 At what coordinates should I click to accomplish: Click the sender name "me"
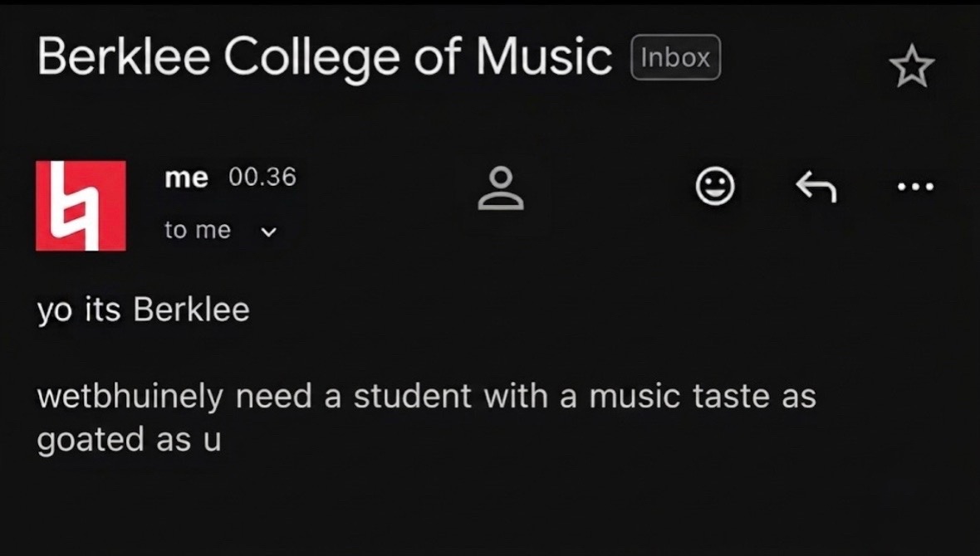coord(186,178)
